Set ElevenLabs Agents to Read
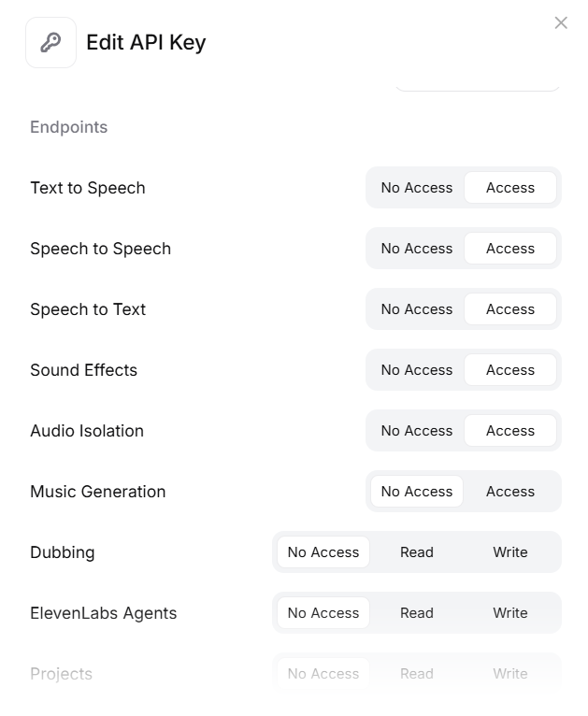Viewport: 588px width, 716px height. click(417, 613)
